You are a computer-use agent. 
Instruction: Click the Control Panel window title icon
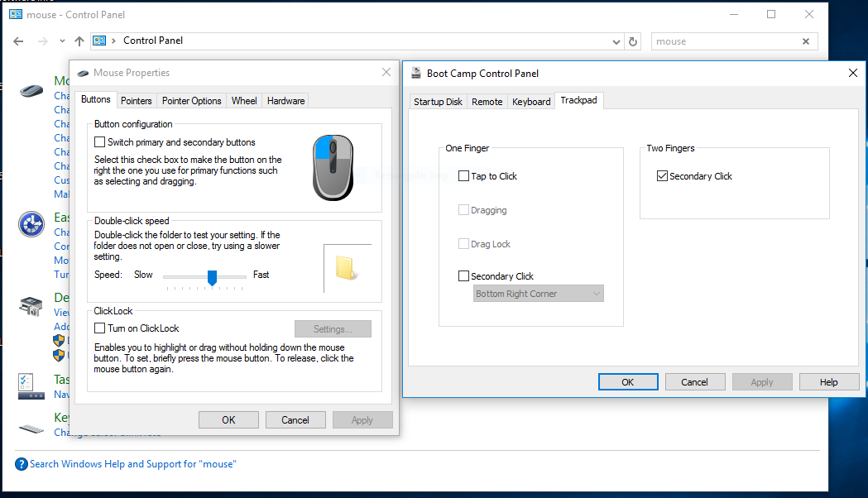pyautogui.click(x=16, y=14)
